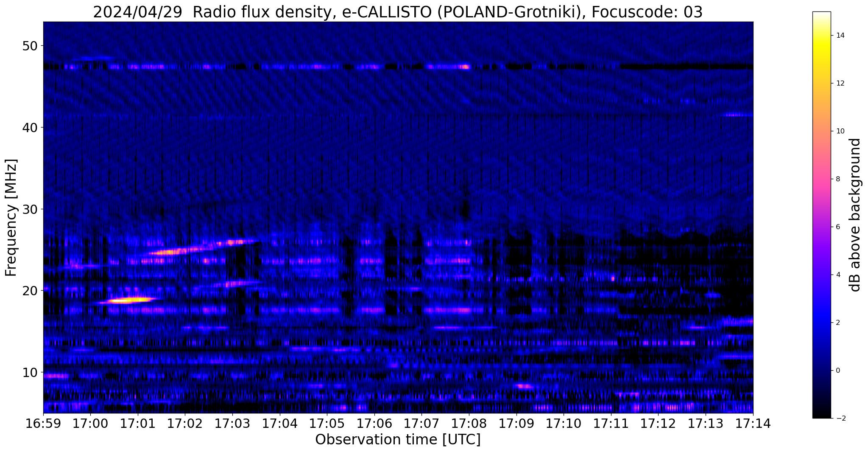The image size is (868, 452).
Task: Click the colorbar tick label 14
Action: (x=839, y=36)
